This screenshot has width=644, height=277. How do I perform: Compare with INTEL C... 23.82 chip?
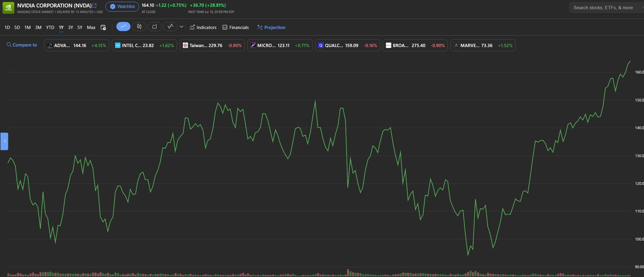(x=144, y=45)
